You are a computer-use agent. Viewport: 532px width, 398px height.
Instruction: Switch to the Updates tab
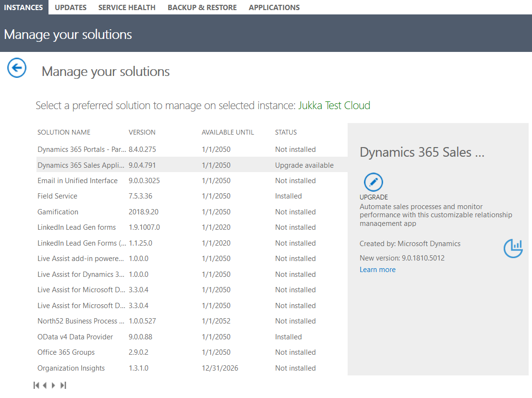click(71, 8)
